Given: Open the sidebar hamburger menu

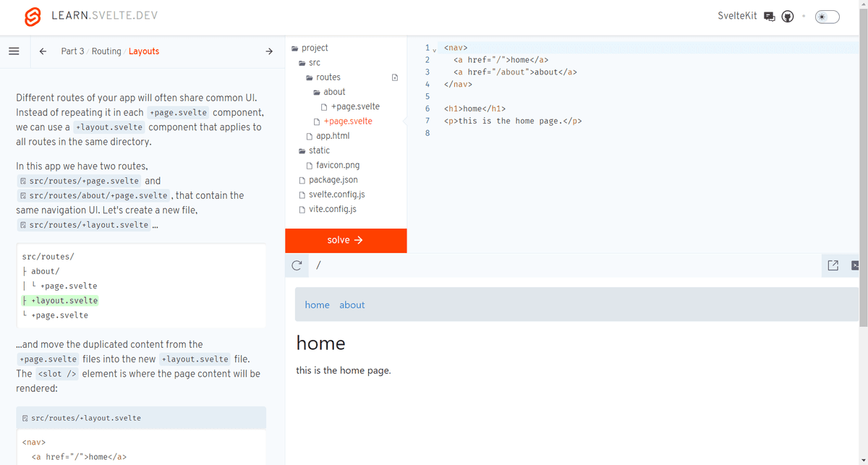Looking at the screenshot, I should pyautogui.click(x=14, y=51).
